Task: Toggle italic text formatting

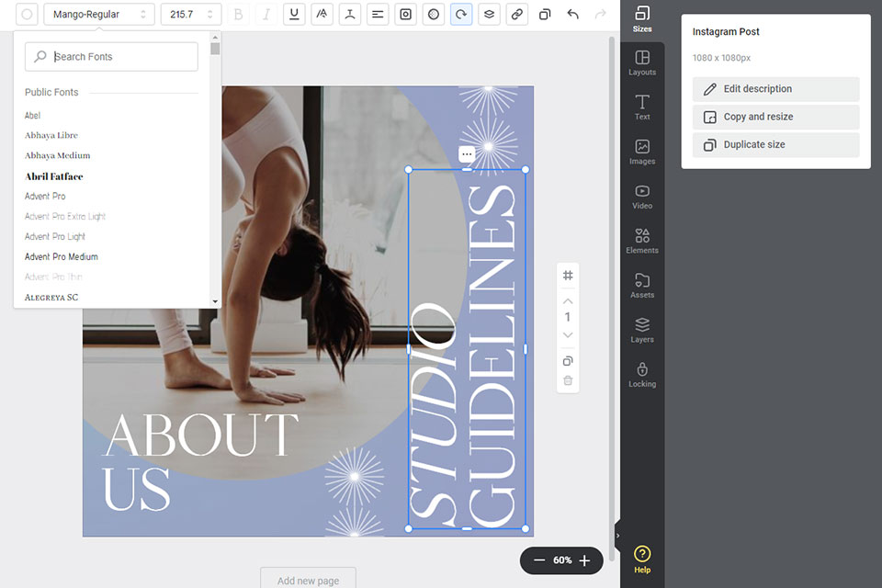Action: click(266, 15)
